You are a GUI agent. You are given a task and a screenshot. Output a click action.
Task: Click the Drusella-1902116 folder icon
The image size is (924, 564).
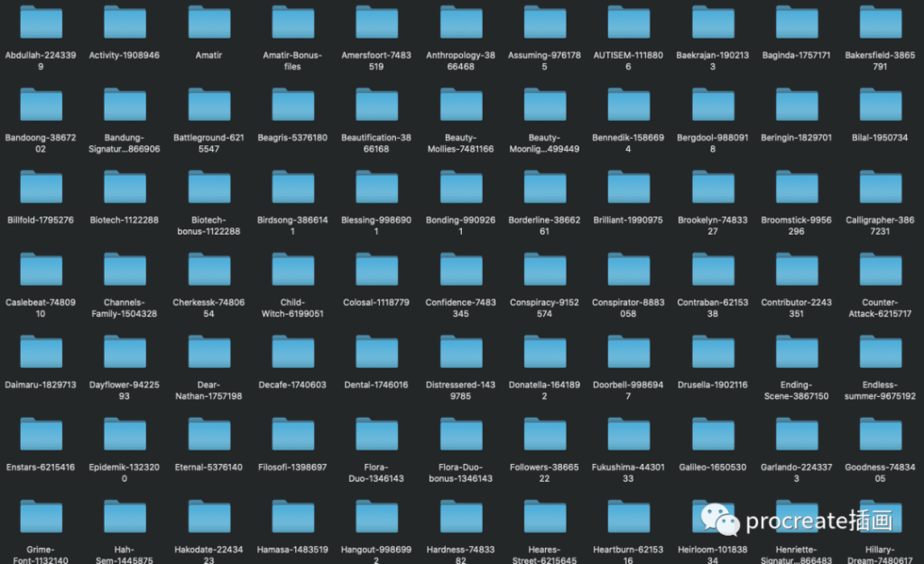pos(713,353)
